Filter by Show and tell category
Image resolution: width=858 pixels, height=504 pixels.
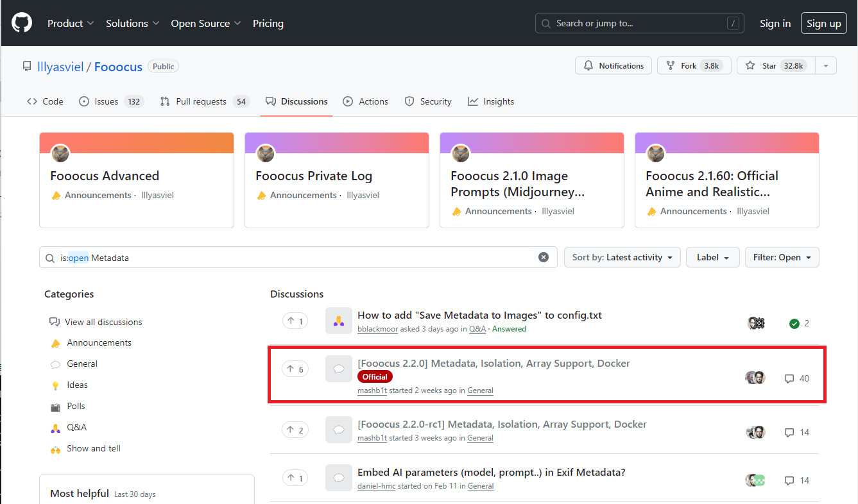85,448
